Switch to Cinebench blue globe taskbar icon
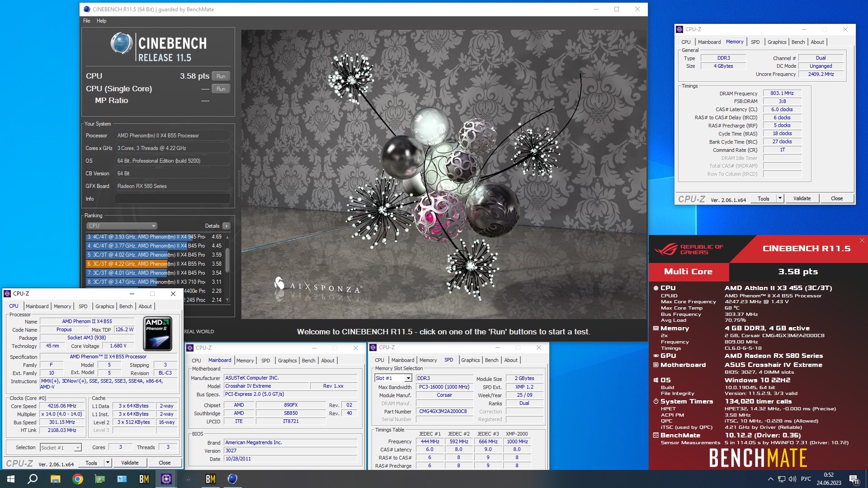The height and width of the screenshot is (488, 868). (232, 479)
